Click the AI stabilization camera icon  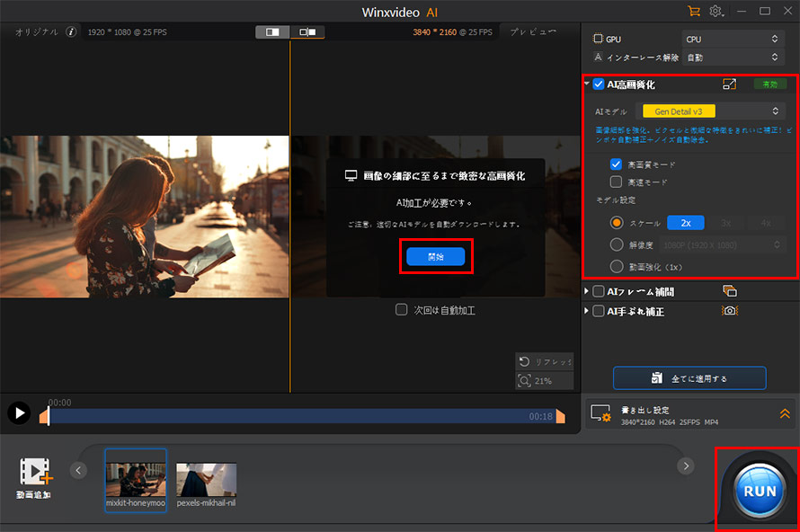pos(730,311)
